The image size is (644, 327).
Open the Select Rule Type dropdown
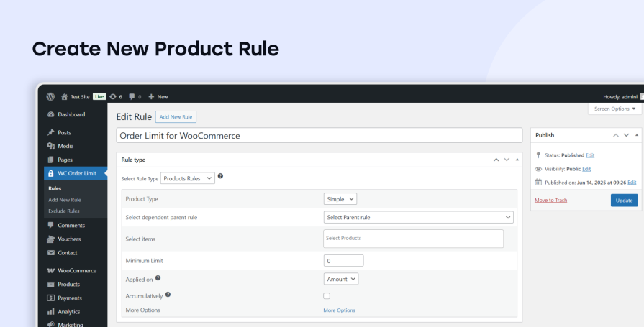187,178
